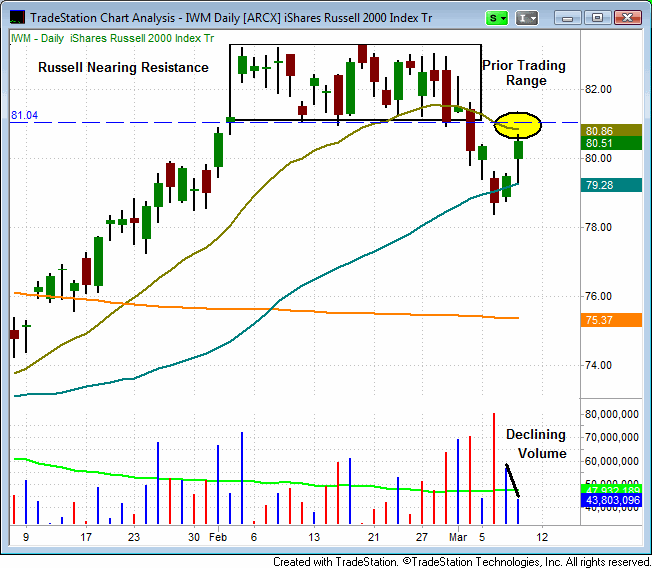652x568 pixels.
Task: Click the latest green candlestick below the ellipse
Action: (x=518, y=150)
